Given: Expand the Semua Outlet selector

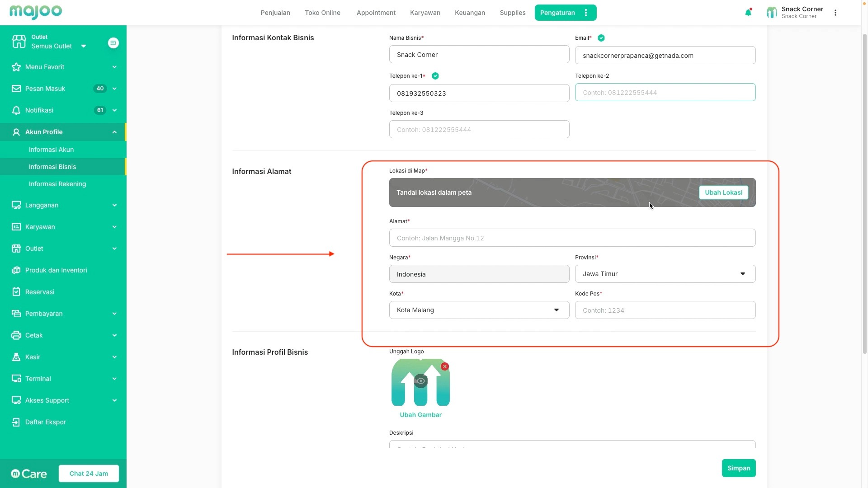Looking at the screenshot, I should 84,46.
